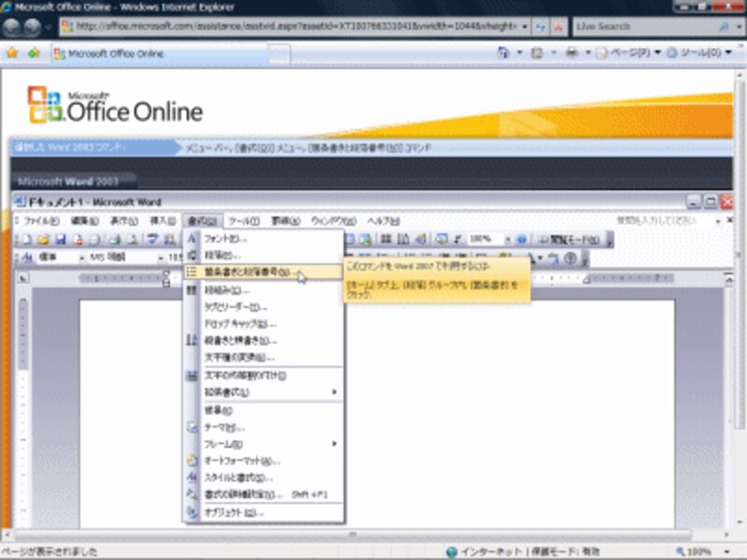Image resolution: width=747 pixels, height=560 pixels.
Task: Open the Word Tools (ツール) menu
Action: (244, 221)
